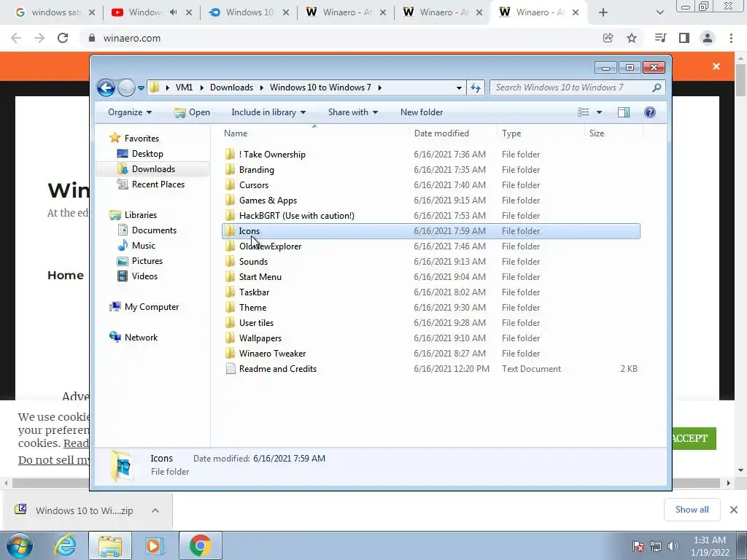The width and height of the screenshot is (747, 560).
Task: Click the Wallpapers folder icon
Action: pyautogui.click(x=230, y=338)
